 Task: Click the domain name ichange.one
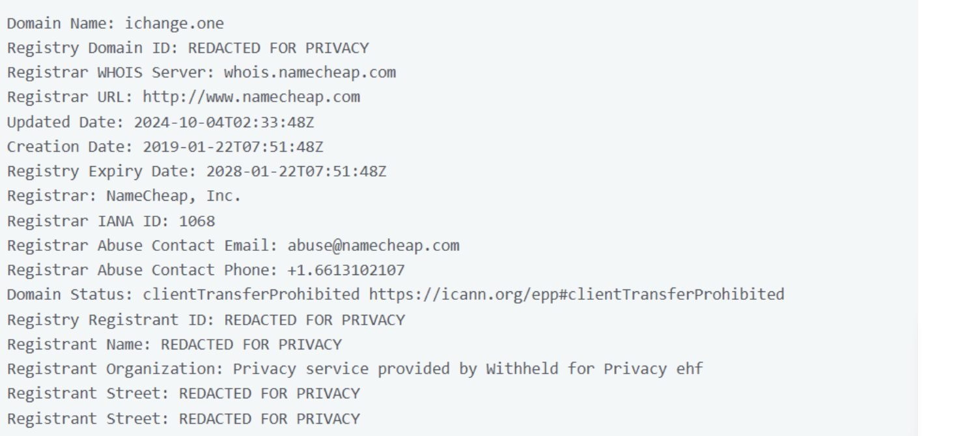[174, 24]
